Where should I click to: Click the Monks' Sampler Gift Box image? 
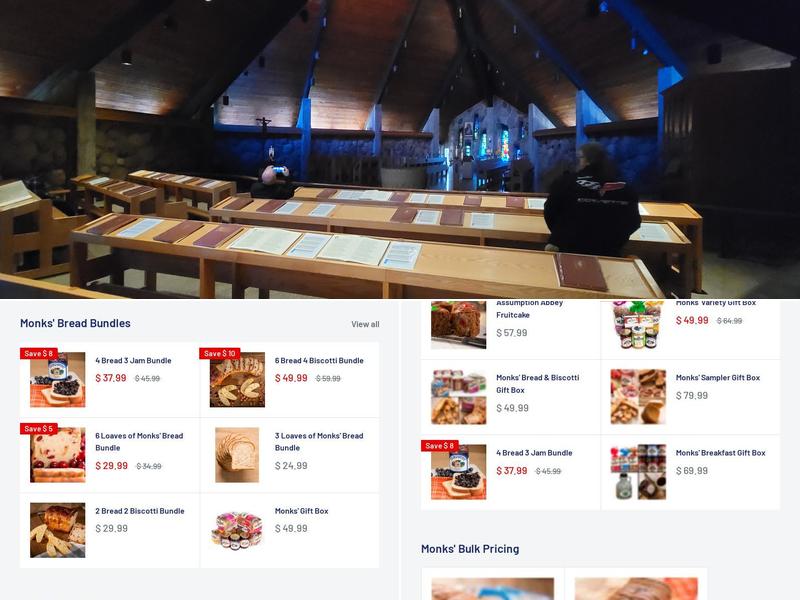click(x=638, y=397)
